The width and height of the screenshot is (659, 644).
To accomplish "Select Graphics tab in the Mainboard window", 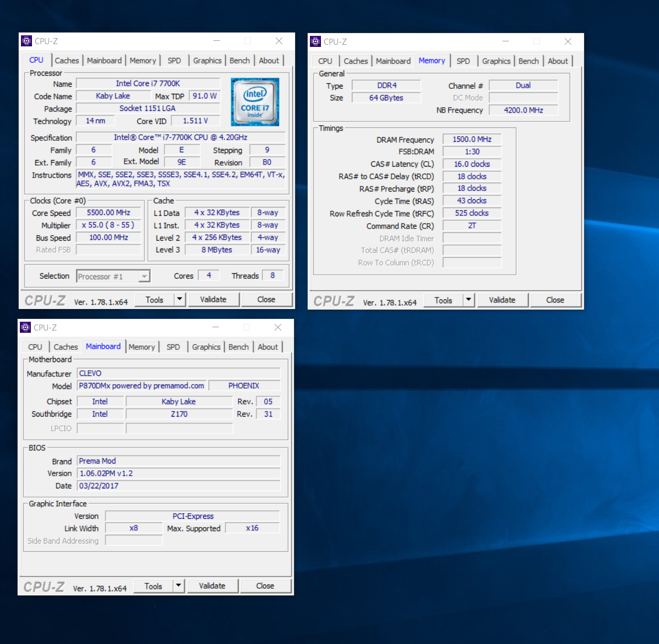I will (206, 347).
